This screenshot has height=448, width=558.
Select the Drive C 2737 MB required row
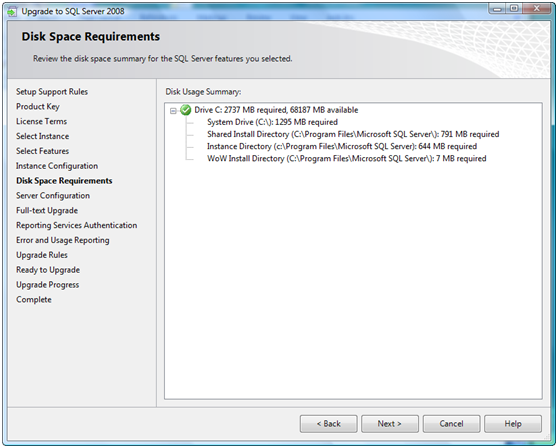[x=276, y=110]
